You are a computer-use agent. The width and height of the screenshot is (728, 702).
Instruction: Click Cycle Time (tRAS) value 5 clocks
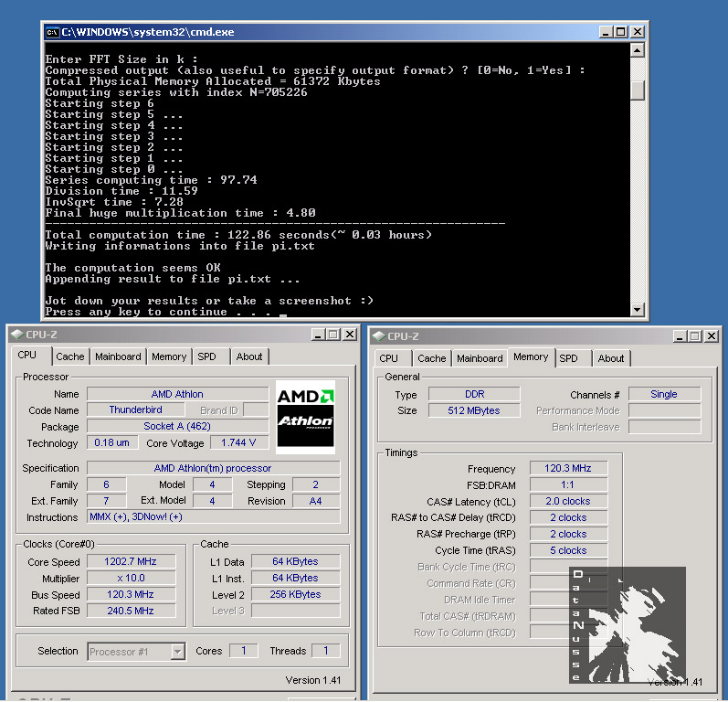pyautogui.click(x=568, y=550)
